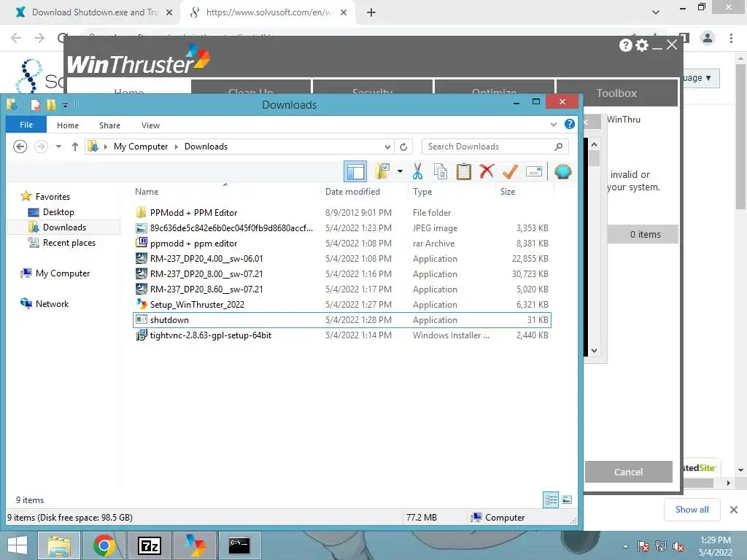
Task: Open address bar history dropdown
Action: tap(388, 147)
